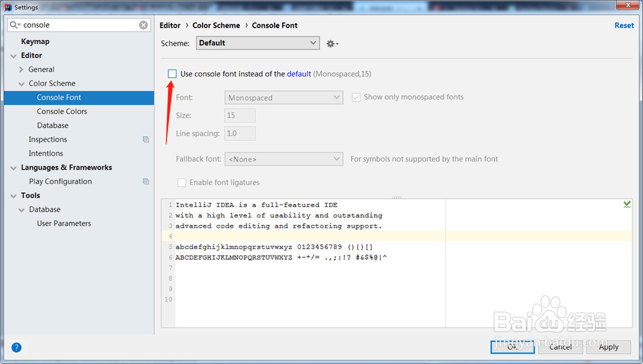The width and height of the screenshot is (643, 364).
Task: Collapse the Color Scheme tree node
Action: pyautogui.click(x=21, y=84)
